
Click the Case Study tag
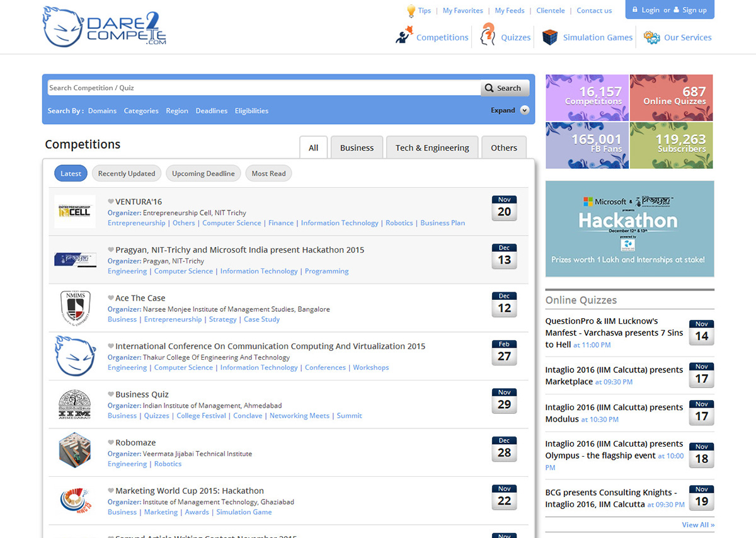(x=262, y=319)
